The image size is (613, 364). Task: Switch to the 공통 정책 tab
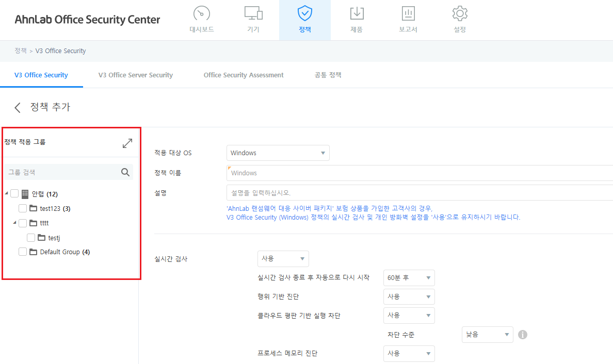[x=328, y=75]
